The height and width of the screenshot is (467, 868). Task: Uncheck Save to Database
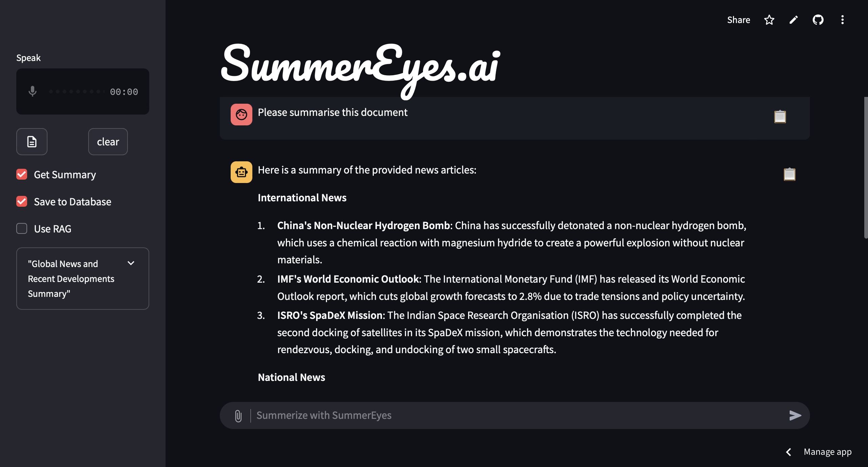tap(21, 202)
